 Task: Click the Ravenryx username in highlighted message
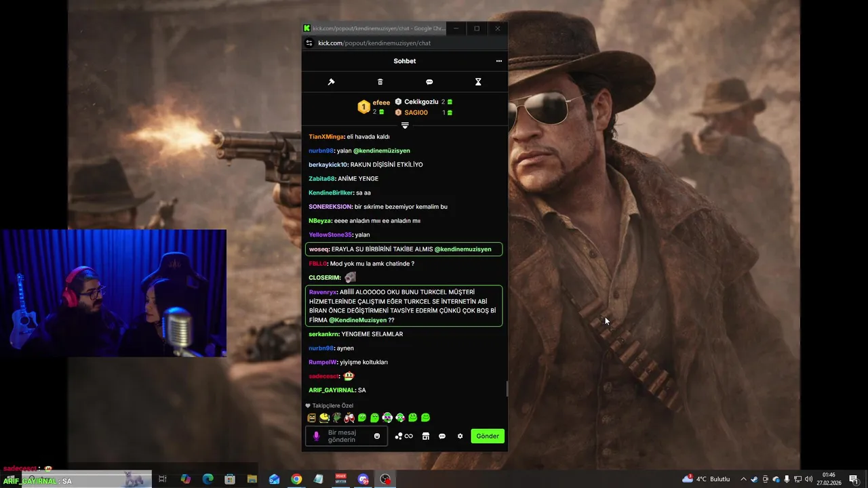(322, 292)
